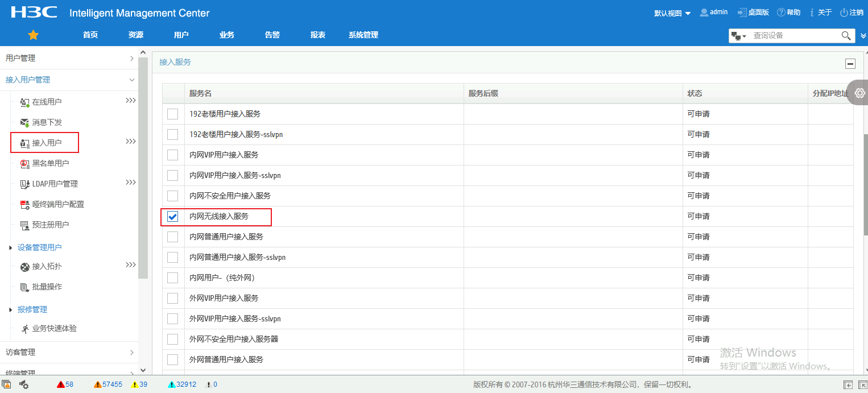Check the 内网VIP用户接入服务-sslvpn checkbox
Viewport: 868px width, 393px height.
pyautogui.click(x=172, y=176)
